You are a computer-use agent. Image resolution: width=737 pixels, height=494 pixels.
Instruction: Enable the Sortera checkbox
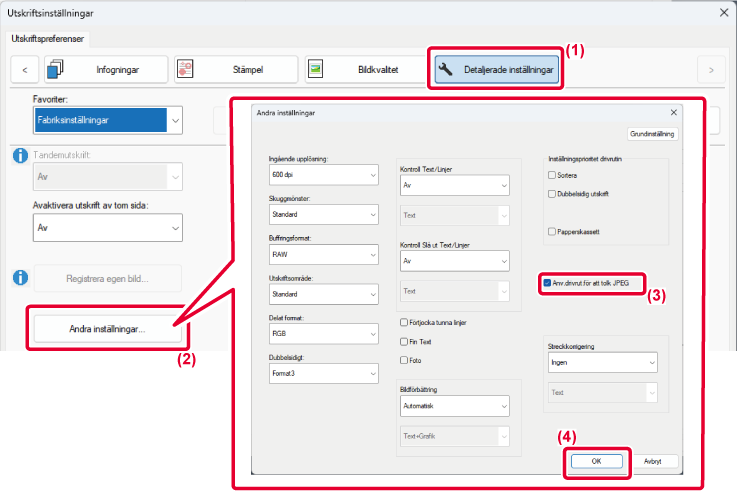(552, 174)
